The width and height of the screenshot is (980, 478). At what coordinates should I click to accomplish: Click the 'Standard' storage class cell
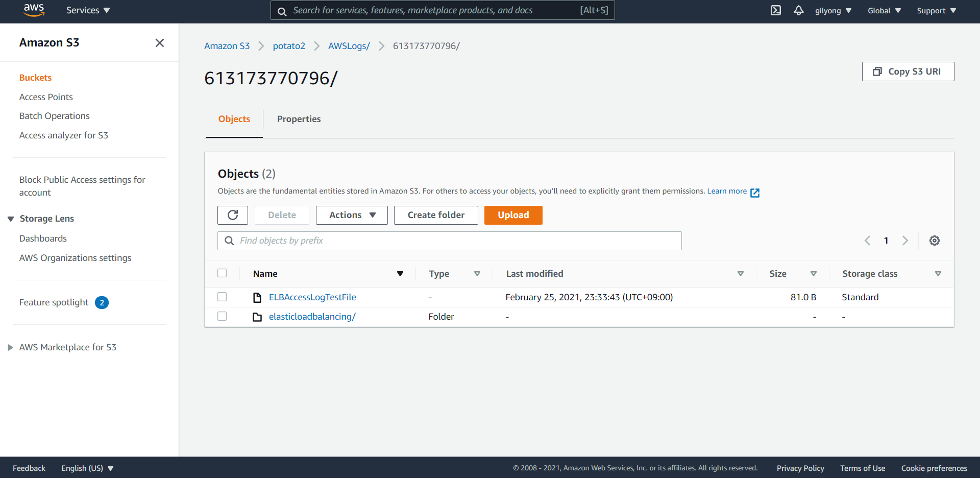[x=860, y=297]
